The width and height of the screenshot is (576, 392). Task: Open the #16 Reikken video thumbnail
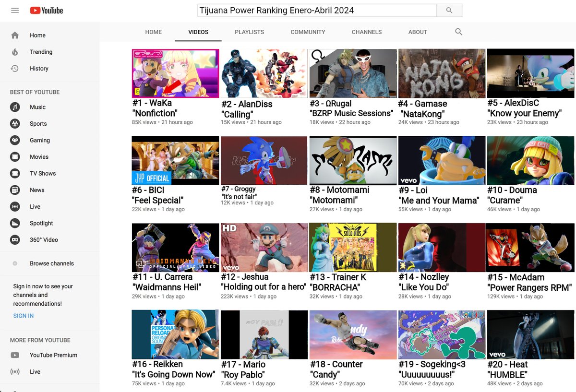pyautogui.click(x=176, y=334)
